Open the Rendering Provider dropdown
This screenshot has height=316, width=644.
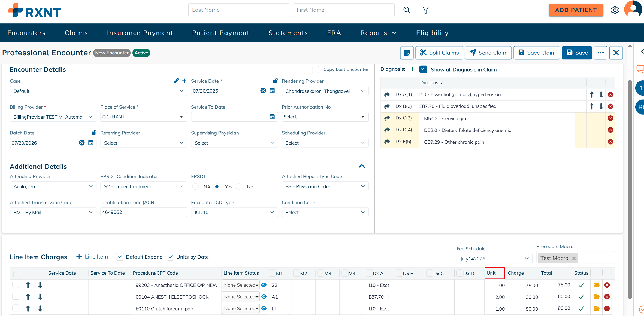pyautogui.click(x=325, y=91)
